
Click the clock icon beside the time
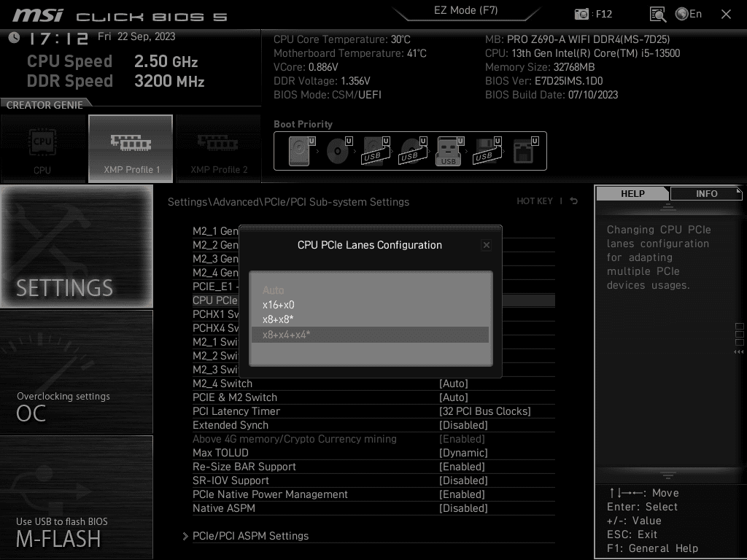tap(14, 37)
